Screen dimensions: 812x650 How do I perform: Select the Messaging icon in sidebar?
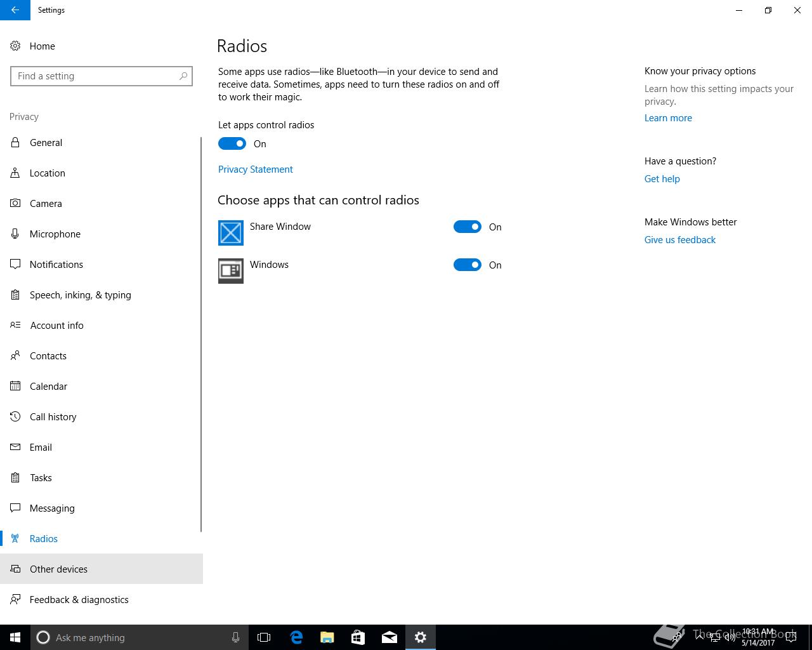click(15, 508)
